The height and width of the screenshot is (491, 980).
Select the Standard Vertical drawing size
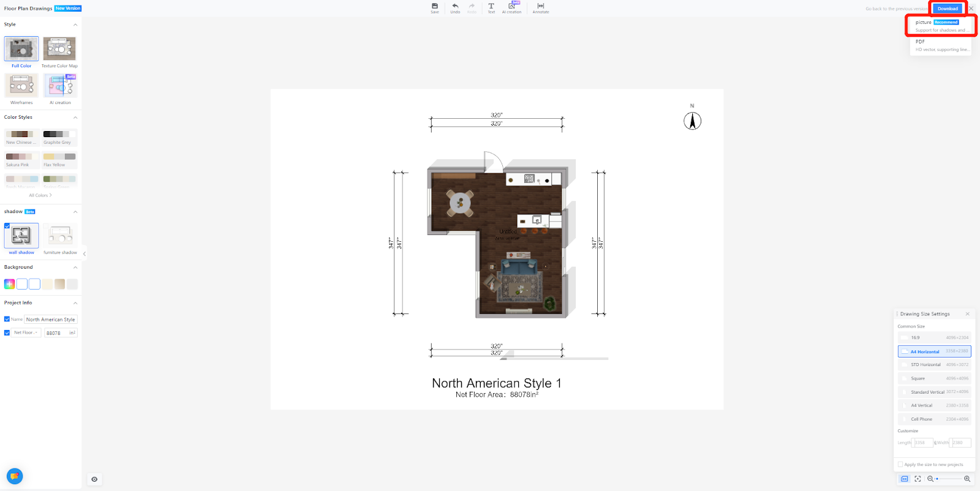pyautogui.click(x=935, y=392)
